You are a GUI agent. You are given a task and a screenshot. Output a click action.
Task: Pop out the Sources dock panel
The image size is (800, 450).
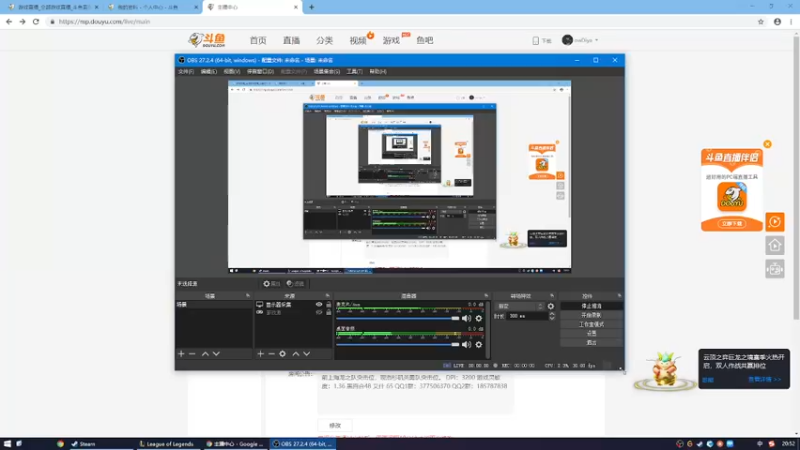point(328,295)
